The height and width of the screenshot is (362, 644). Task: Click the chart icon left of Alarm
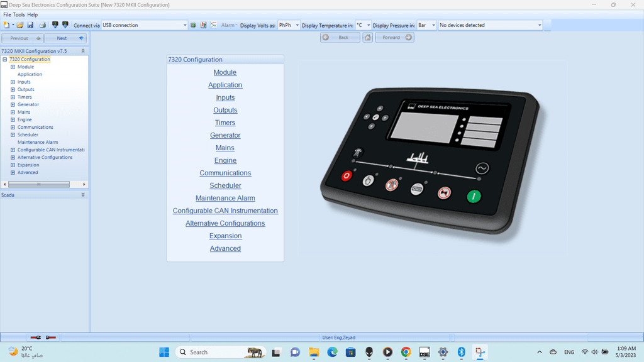[x=214, y=25]
